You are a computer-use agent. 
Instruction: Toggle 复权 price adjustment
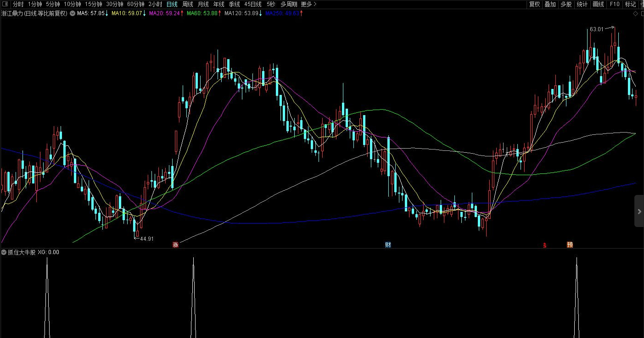click(x=534, y=4)
